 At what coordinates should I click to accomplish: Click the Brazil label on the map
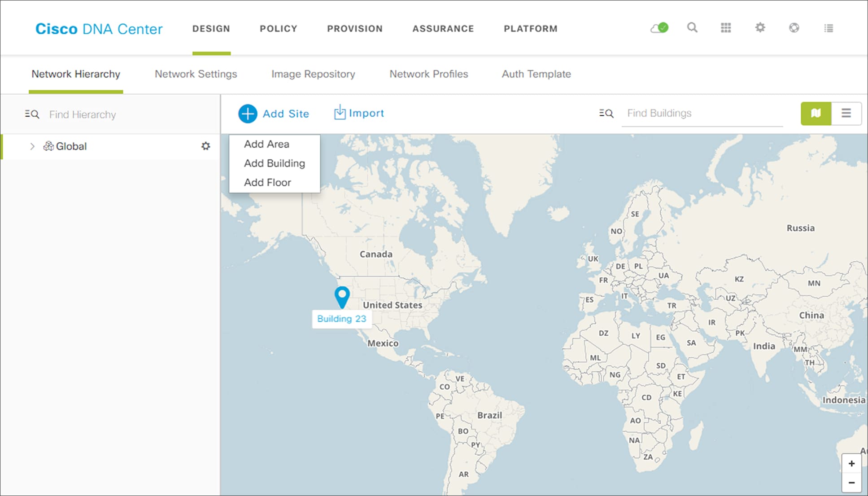coord(489,415)
